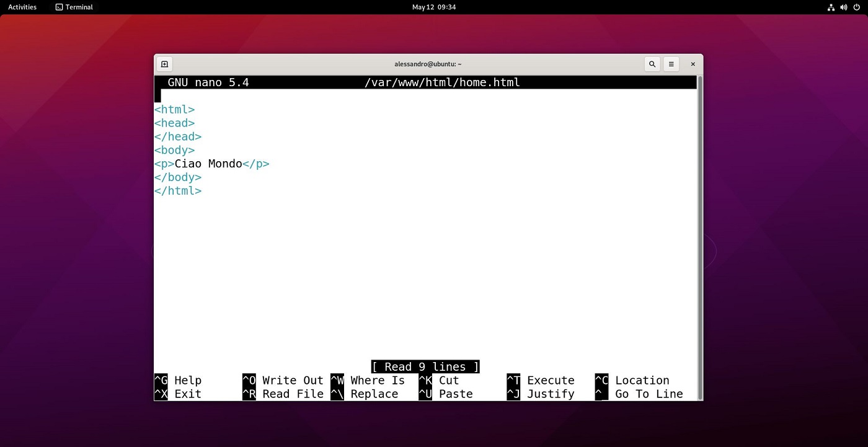This screenshot has width=868, height=447.
Task: Open the terminal hamburger menu
Action: click(671, 64)
